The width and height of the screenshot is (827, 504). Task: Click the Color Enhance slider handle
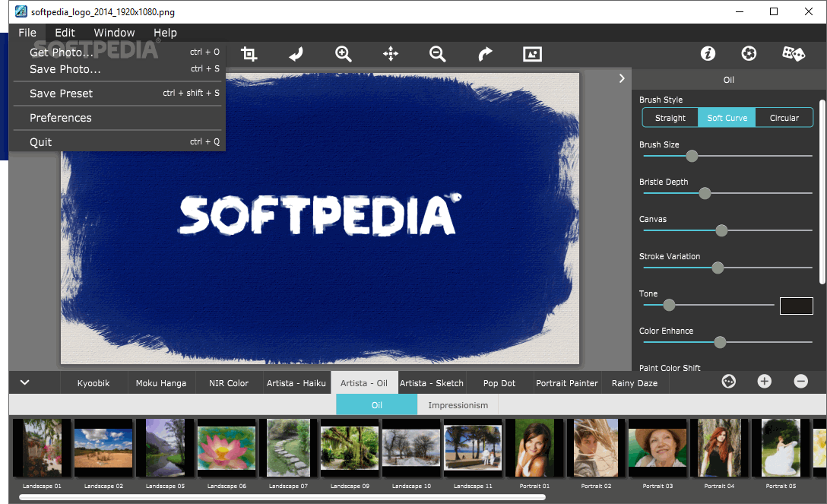[720, 342]
